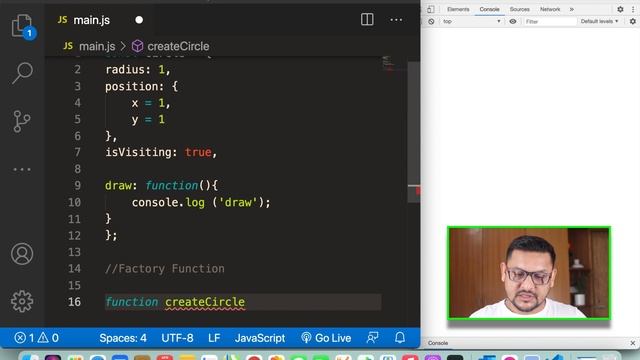Click the Console drawer tab label

[438, 343]
